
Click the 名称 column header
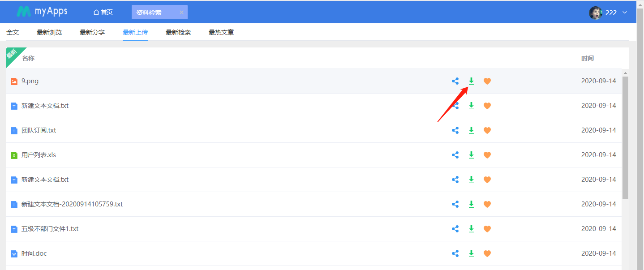pyautogui.click(x=28, y=58)
